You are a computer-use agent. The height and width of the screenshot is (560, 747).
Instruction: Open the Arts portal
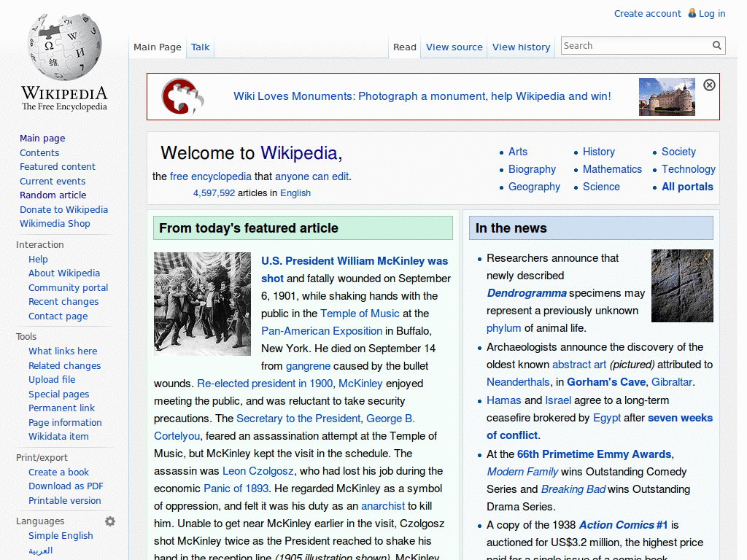click(518, 152)
